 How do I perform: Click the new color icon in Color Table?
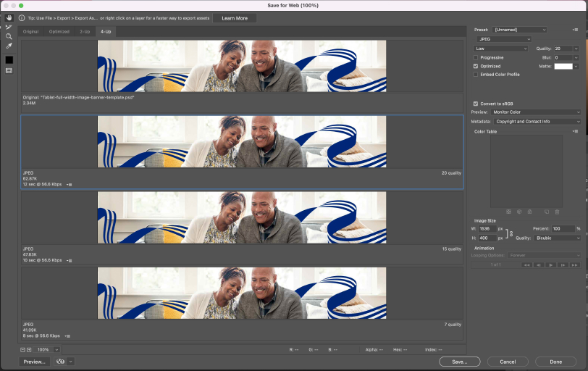[x=547, y=212]
